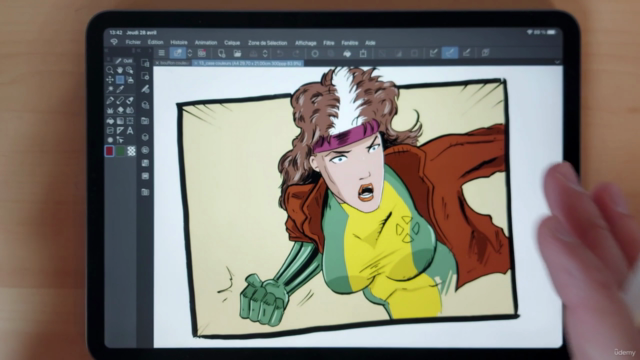Screen dimensions: 640x360
Task: Select the Correct line tool
Action: 120,140
